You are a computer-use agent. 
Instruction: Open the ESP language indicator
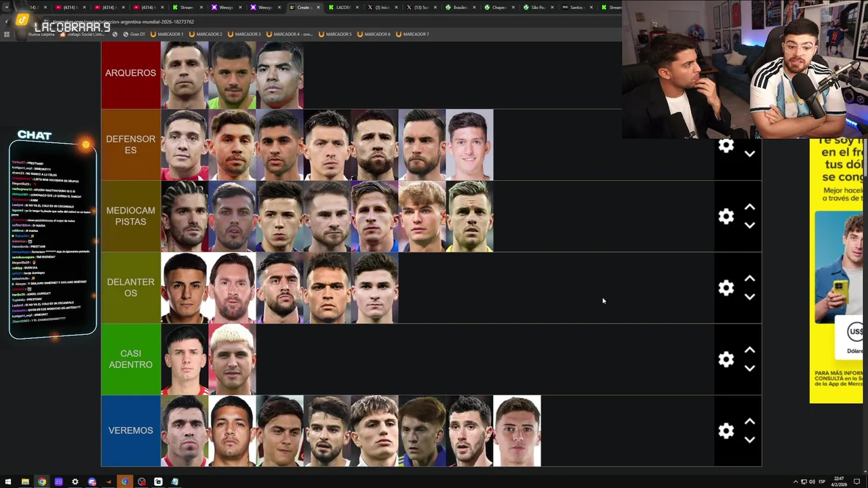(x=822, y=482)
